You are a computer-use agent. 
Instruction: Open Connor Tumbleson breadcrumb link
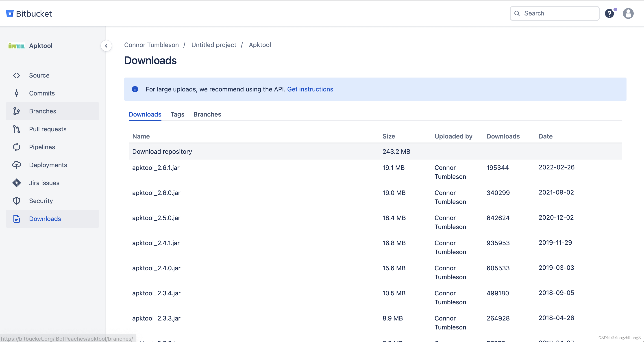click(x=152, y=45)
